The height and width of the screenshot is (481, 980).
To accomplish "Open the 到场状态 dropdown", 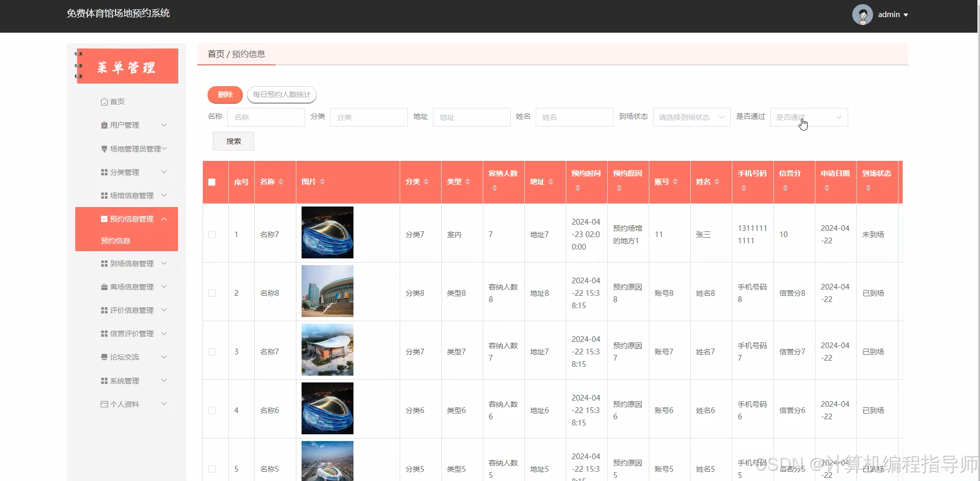I will (x=691, y=117).
